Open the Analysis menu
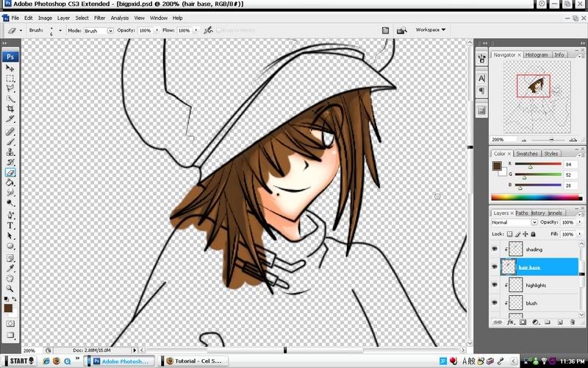Image resolution: width=588 pixels, height=368 pixels. tap(120, 18)
